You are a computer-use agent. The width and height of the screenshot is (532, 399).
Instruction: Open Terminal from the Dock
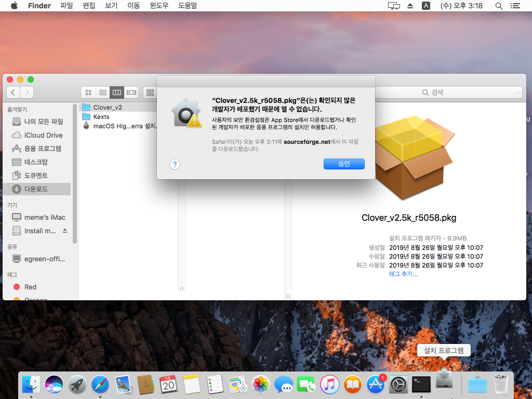[421, 385]
